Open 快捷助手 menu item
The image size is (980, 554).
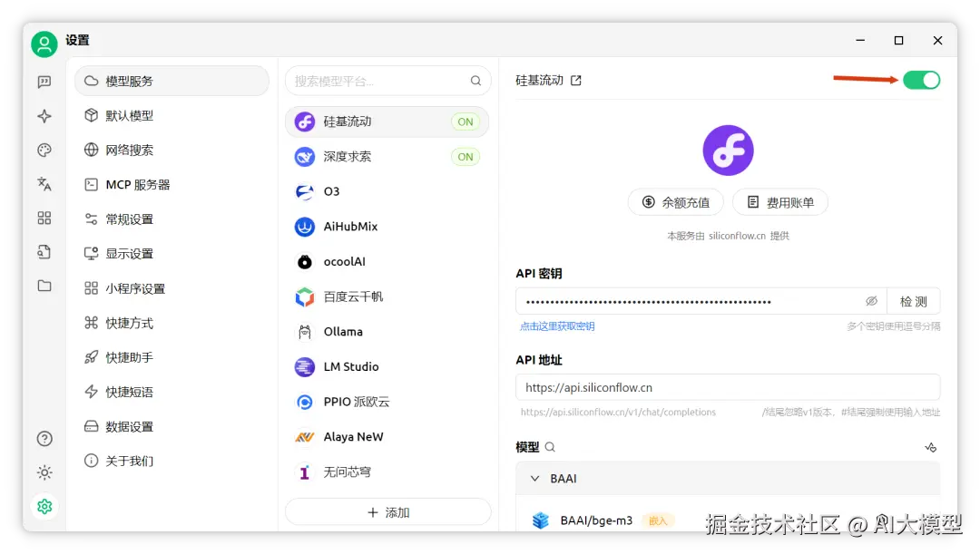coord(171,357)
